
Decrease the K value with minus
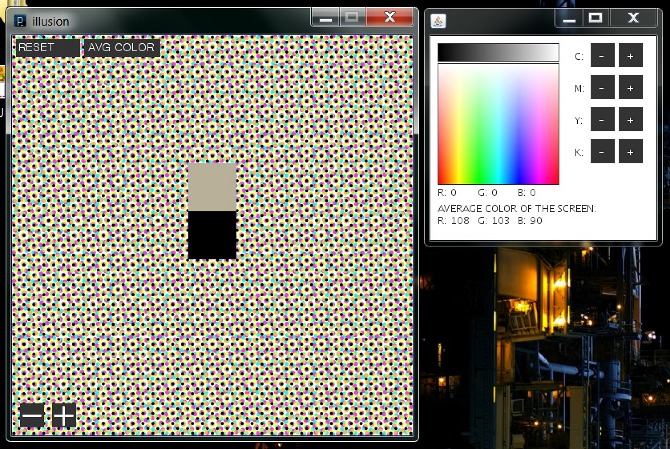point(603,152)
